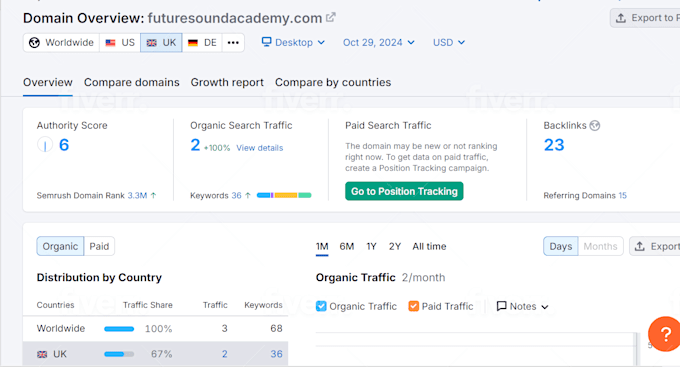The width and height of the screenshot is (680, 367).
Task: Open more countries ellipsis menu
Action: tap(233, 43)
